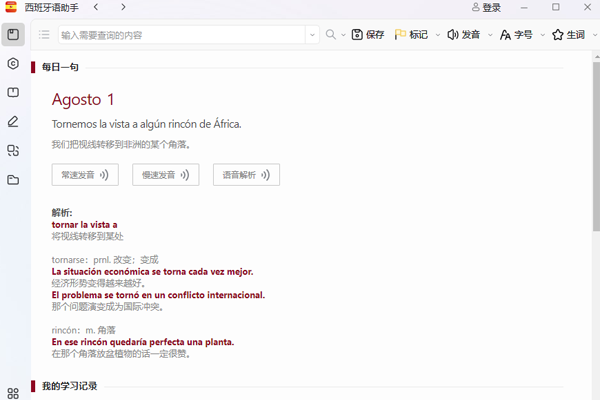Play 常速发音 normal speed pronunciation
The image size is (600, 400).
coord(85,175)
